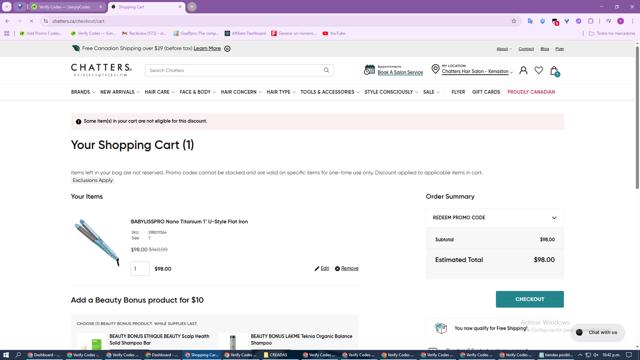Screen dimensions: 640x360
Task: Open the New Arrivals dropdown menu
Action: coord(120,92)
